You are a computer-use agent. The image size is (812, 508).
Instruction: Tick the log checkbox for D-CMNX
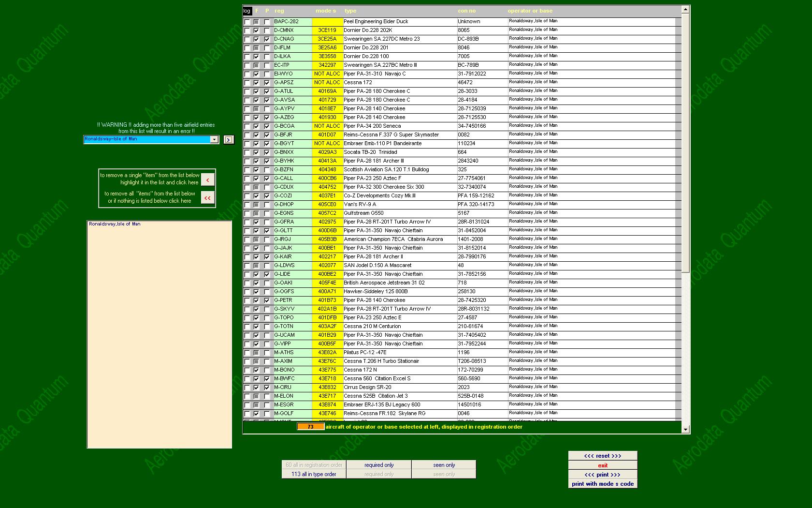click(x=247, y=30)
